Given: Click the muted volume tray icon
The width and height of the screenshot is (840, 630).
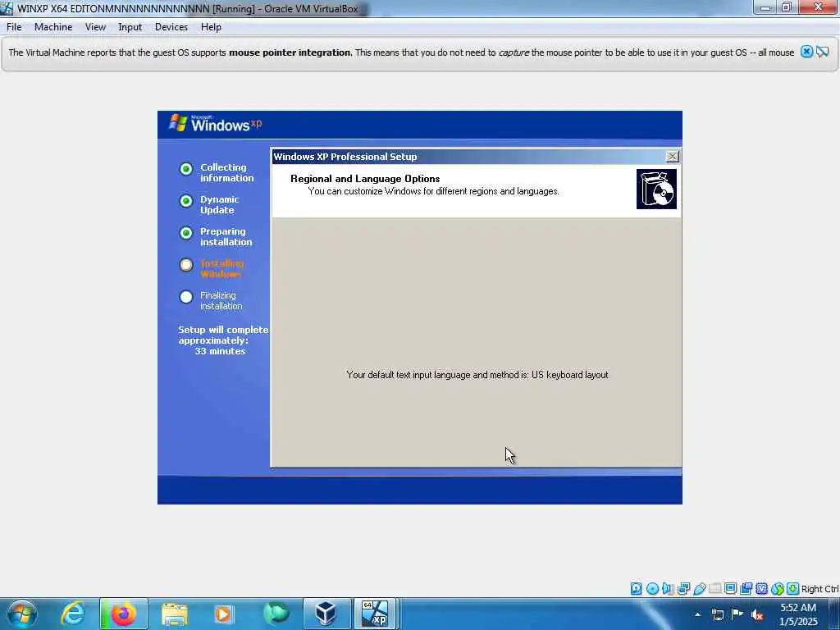Looking at the screenshot, I should click(x=757, y=614).
